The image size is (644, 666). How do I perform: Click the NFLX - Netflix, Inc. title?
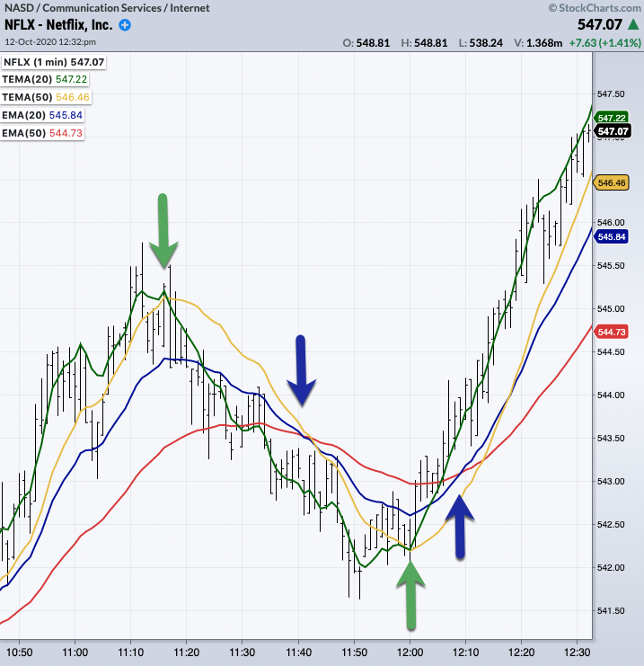[x=58, y=24]
